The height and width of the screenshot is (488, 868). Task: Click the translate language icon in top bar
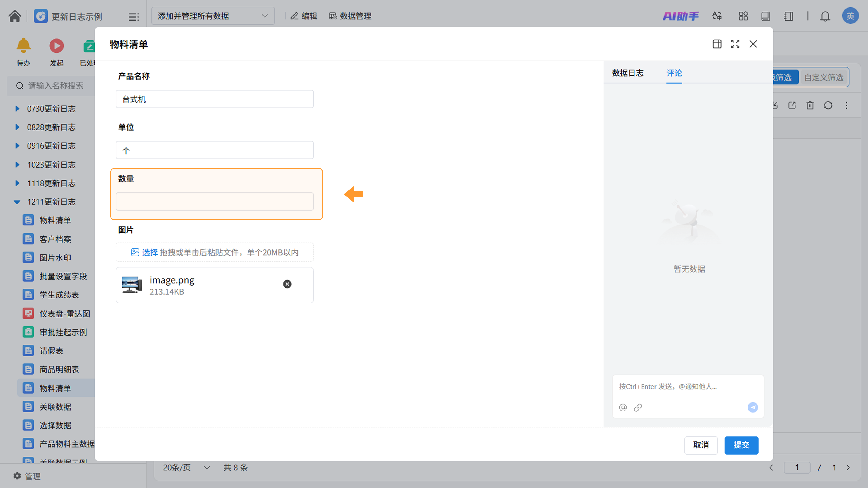717,16
